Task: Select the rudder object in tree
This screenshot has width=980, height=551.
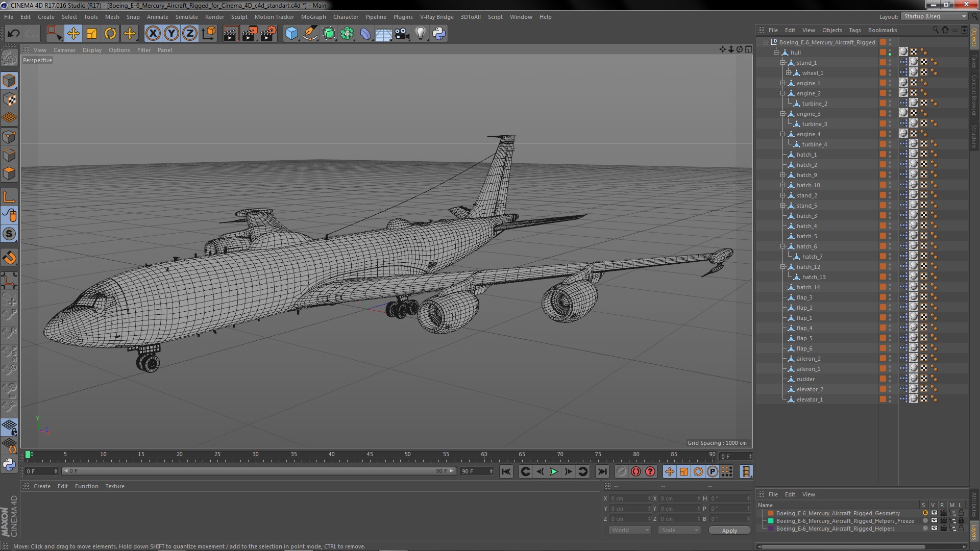Action: pos(805,379)
